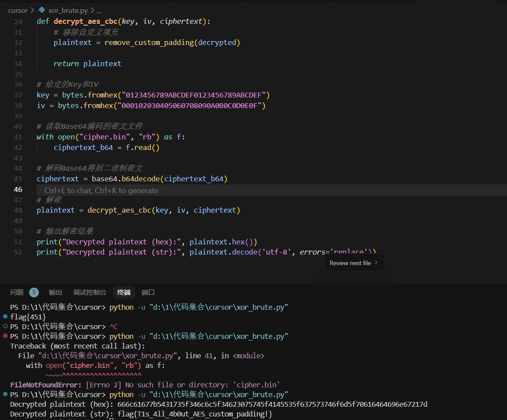Click the hollow marker next to ^C command

tap(5, 326)
